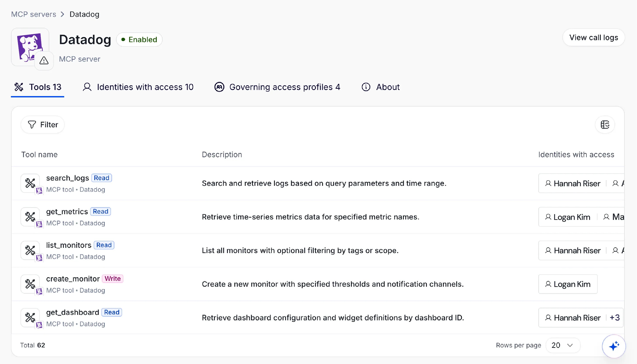
Task: Open the create_monitor tool name
Action: 73,278
